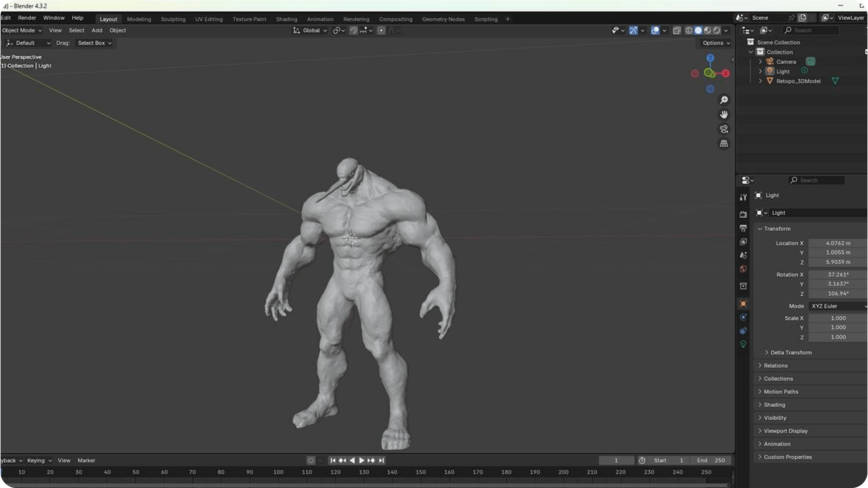This screenshot has height=488, width=868.
Task: Toggle the camera view icon
Action: click(724, 129)
